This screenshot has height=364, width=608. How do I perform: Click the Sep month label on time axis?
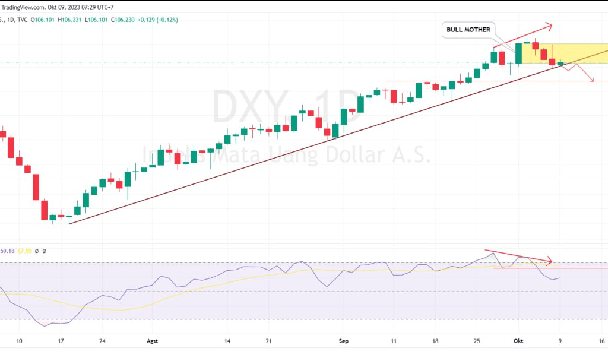343,341
